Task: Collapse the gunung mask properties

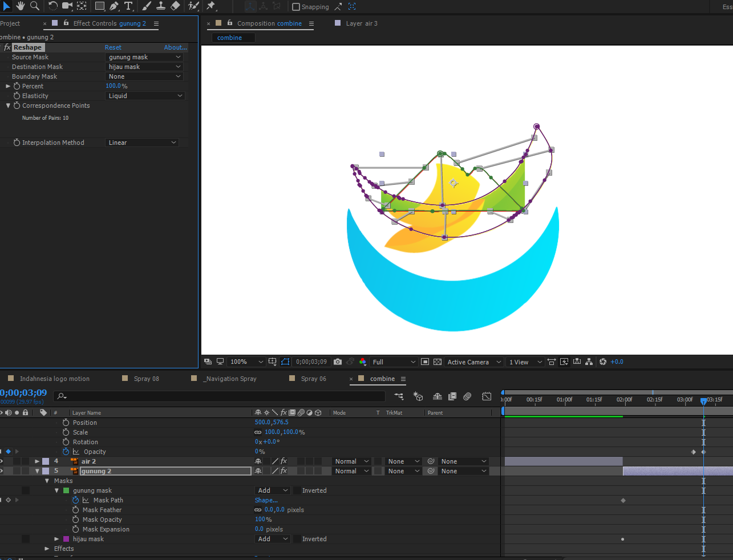Action: [56, 490]
